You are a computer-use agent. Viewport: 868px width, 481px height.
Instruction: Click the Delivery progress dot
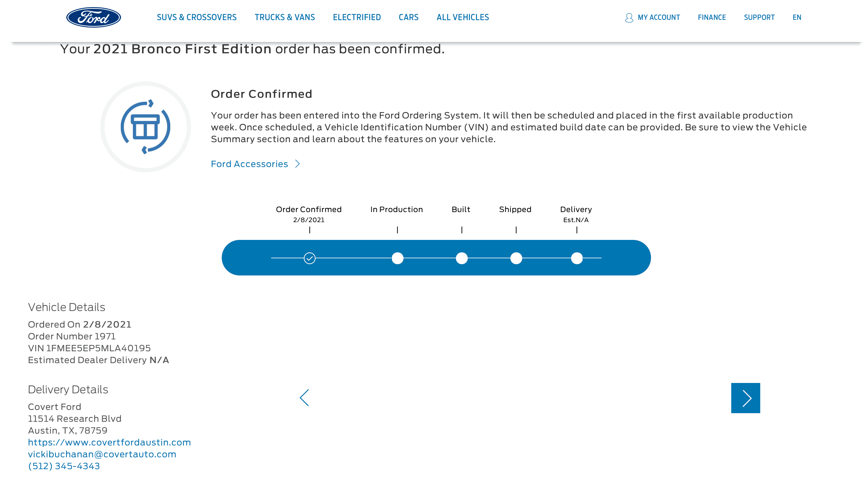point(577,258)
